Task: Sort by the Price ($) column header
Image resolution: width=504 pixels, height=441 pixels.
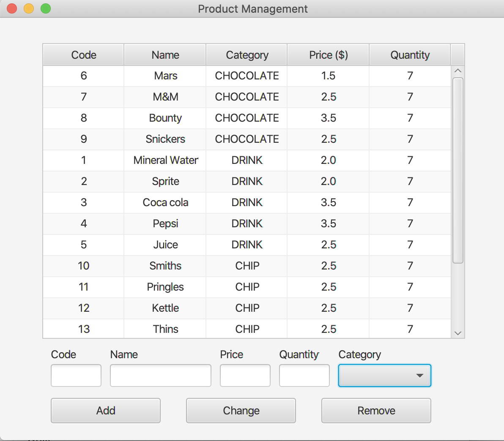Action: (x=329, y=55)
